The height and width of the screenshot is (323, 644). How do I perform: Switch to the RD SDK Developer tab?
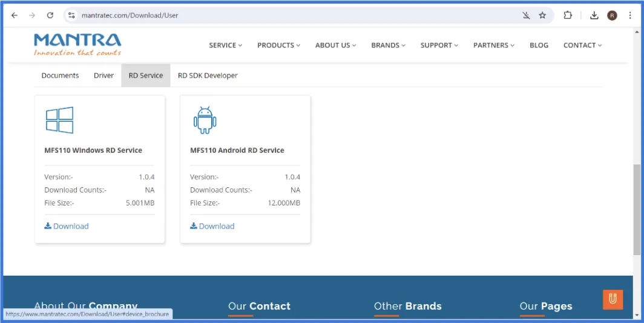pos(208,76)
